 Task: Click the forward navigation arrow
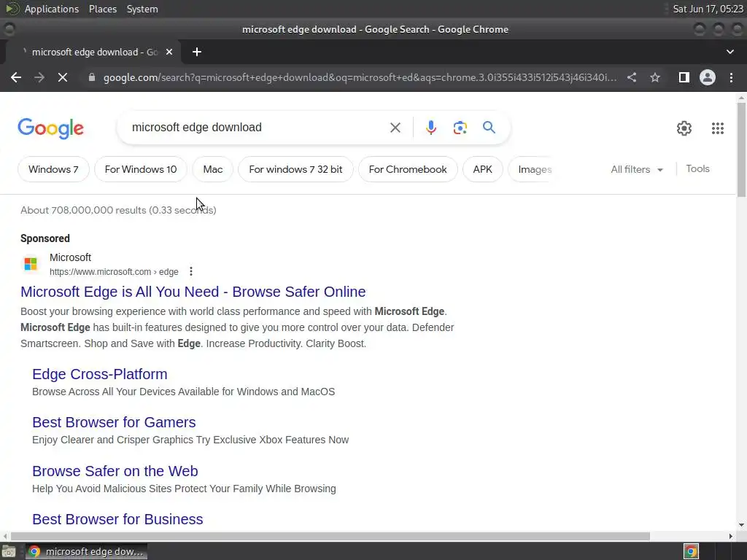point(39,77)
